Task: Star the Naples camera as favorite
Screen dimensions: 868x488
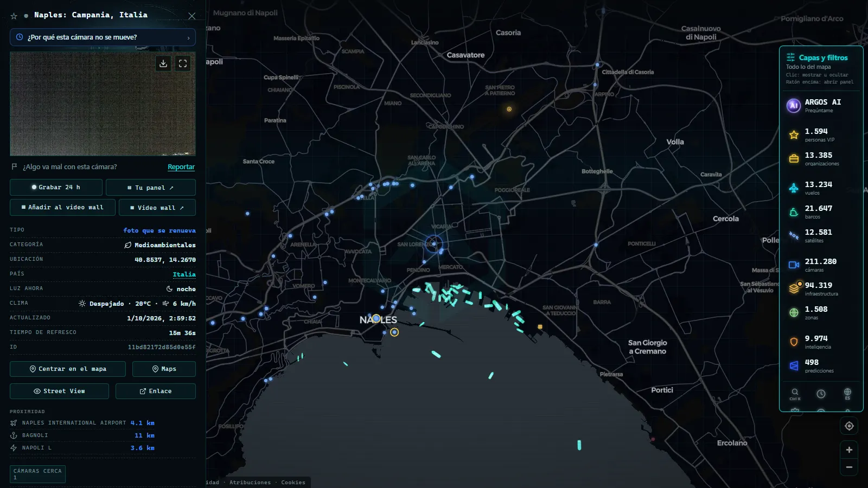Action: [14, 16]
